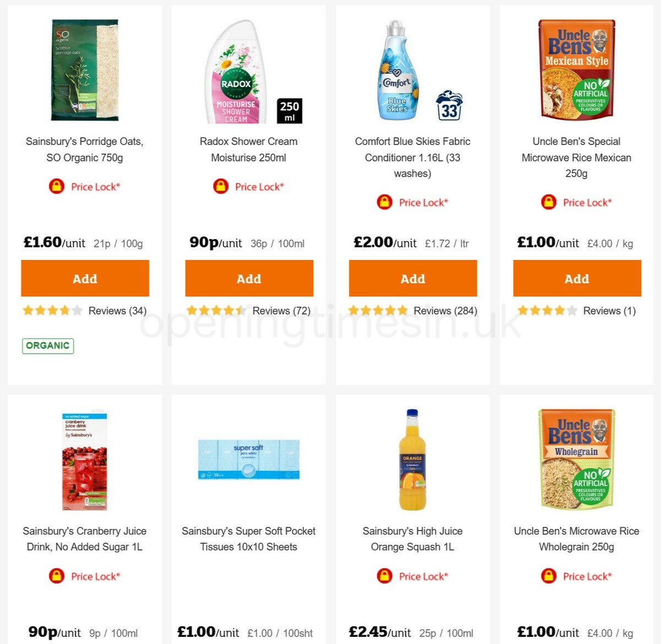The height and width of the screenshot is (644, 661).
Task: Add Comfort Blue Skies to basket
Action: click(x=413, y=278)
